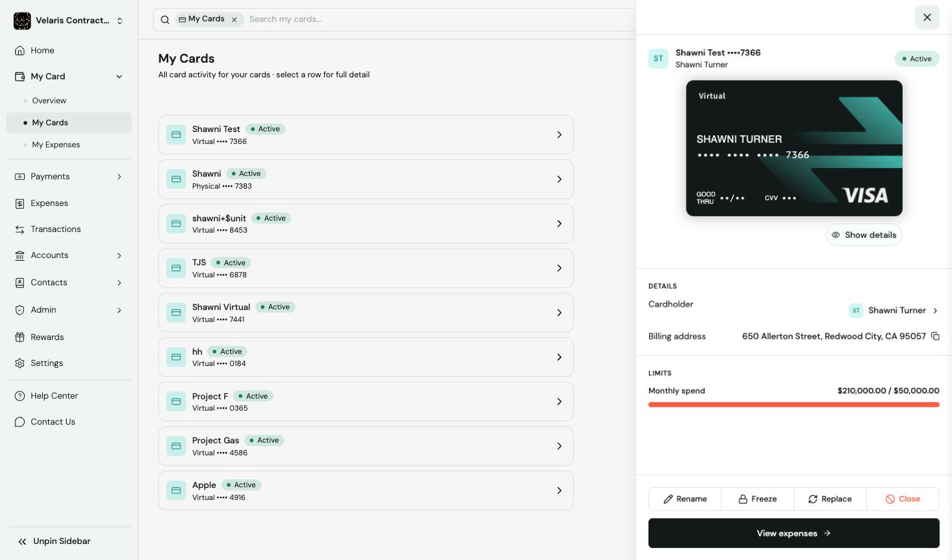Click the Unpin Sidebar label
This screenshot has width=952, height=560.
coord(62,541)
